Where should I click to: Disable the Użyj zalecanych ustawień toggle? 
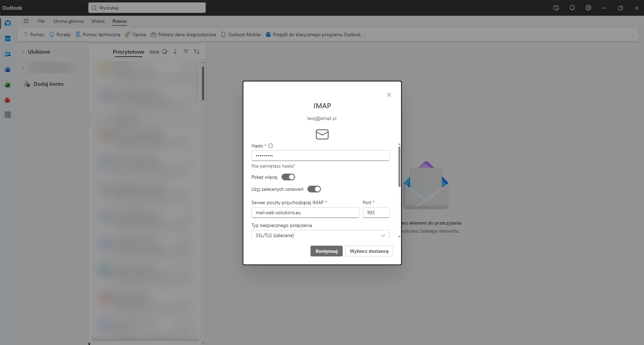point(314,189)
